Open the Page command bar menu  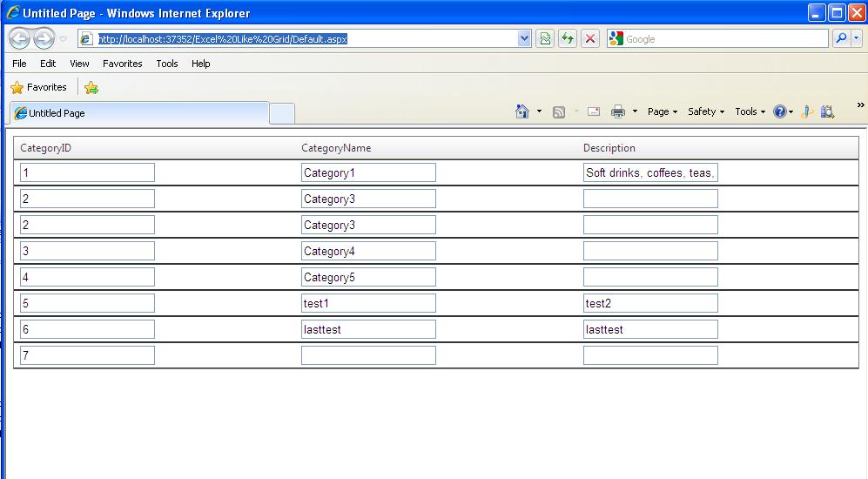pyautogui.click(x=662, y=111)
